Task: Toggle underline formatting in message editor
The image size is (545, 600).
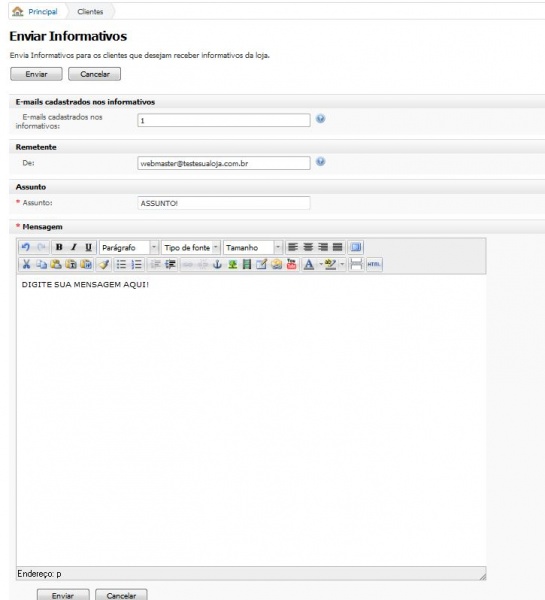Action: [x=88, y=247]
